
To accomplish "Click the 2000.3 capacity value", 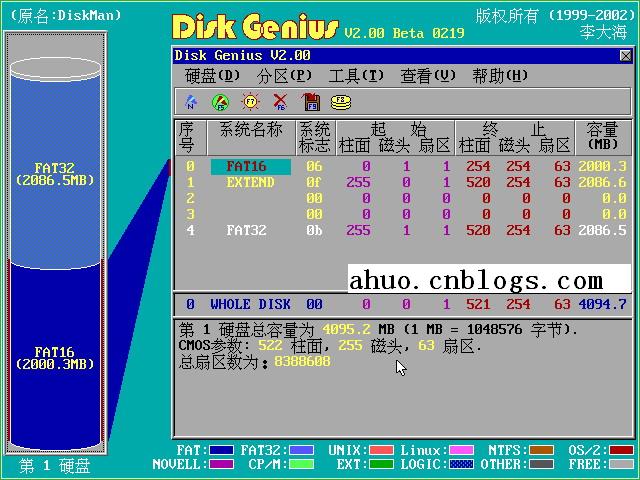I will click(602, 167).
